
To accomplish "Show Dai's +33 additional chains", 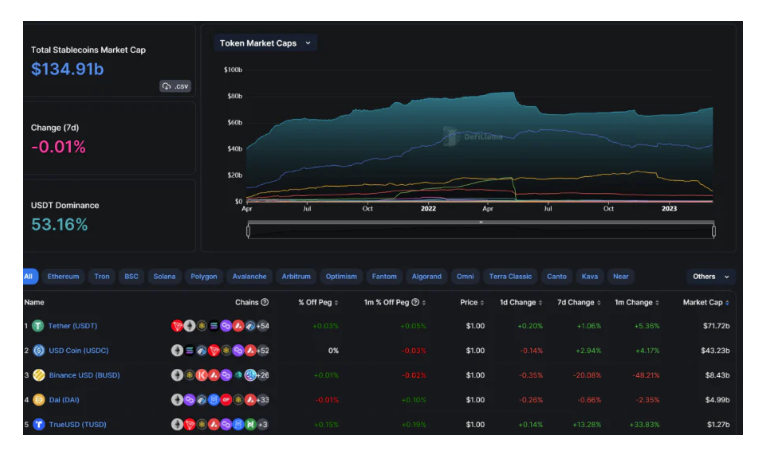I will pyautogui.click(x=263, y=400).
